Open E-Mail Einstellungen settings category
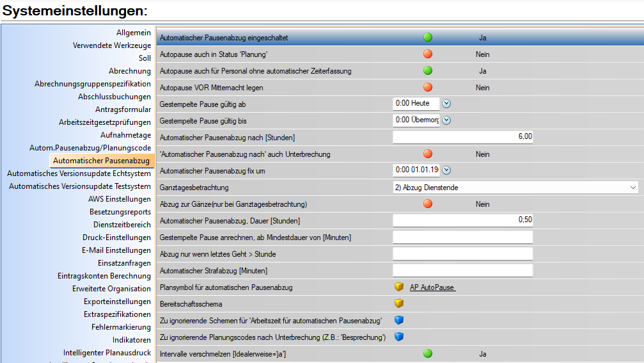Image resolution: width=644 pixels, height=363 pixels. pyautogui.click(x=116, y=250)
